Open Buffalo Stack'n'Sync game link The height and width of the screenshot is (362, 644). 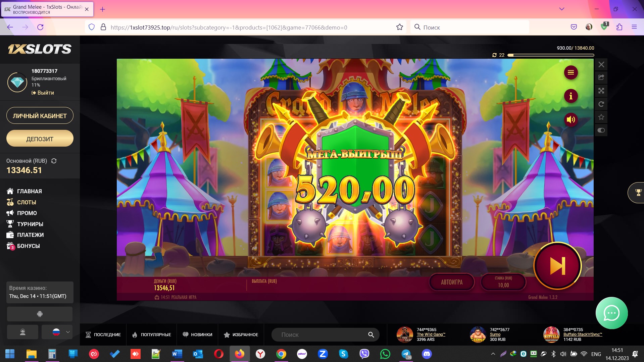(x=583, y=334)
